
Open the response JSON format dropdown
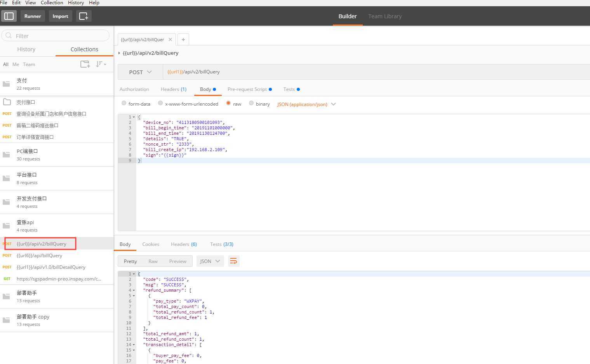click(210, 261)
